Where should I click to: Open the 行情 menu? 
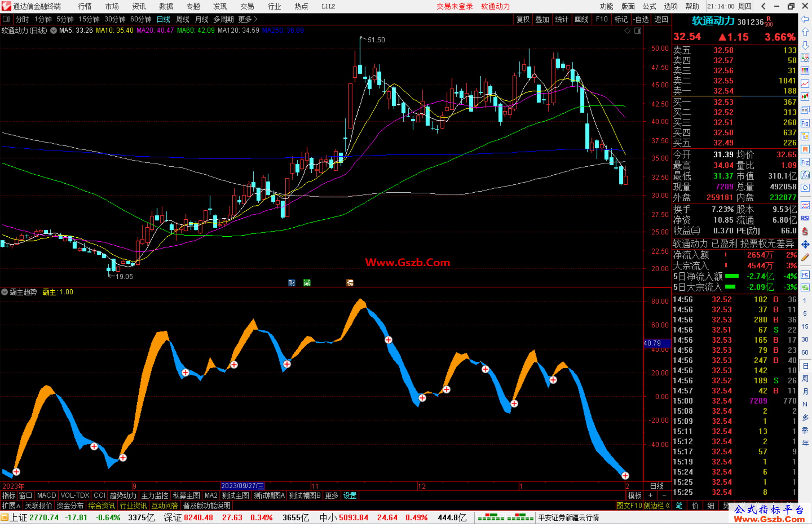[x=85, y=6]
